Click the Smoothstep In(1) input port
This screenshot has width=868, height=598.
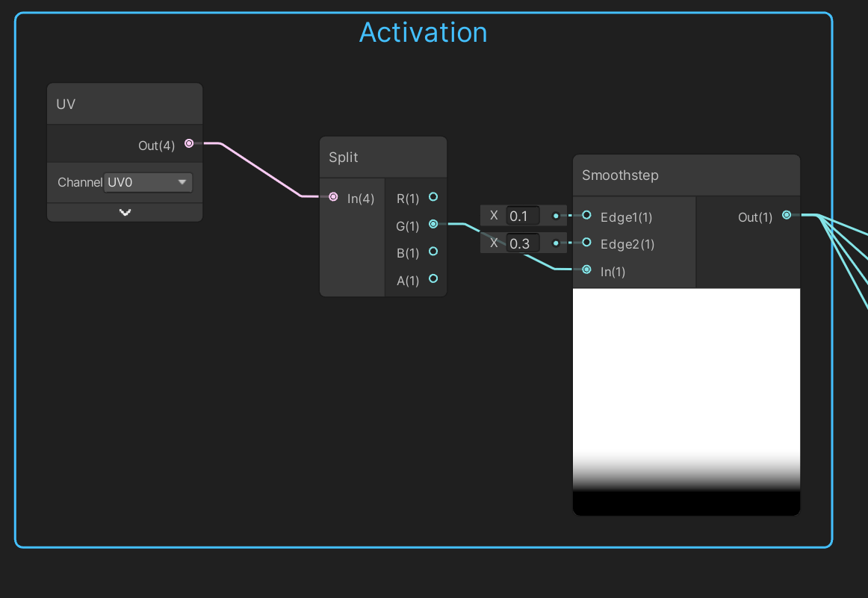click(x=587, y=270)
